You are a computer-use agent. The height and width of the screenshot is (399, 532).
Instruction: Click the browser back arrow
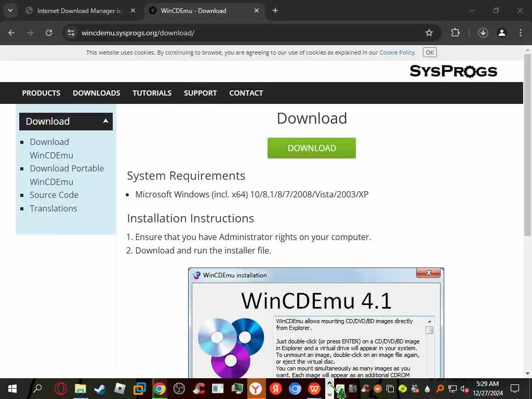pos(11,33)
